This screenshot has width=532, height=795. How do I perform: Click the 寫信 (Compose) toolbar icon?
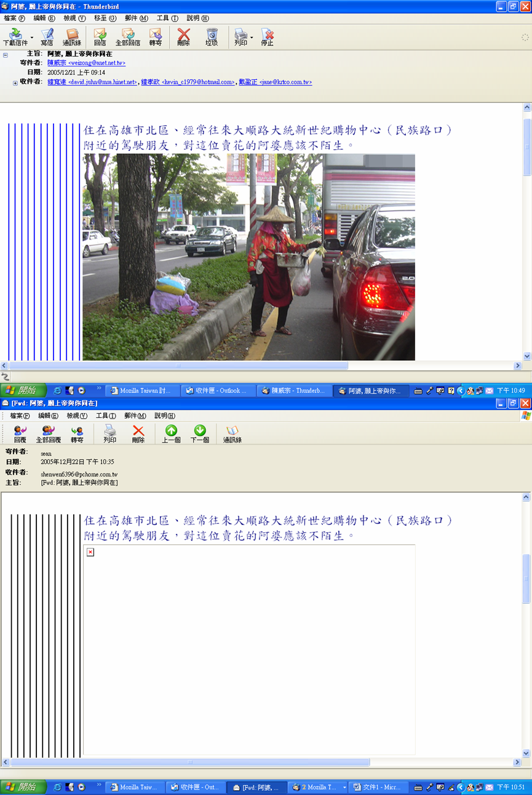coord(47,37)
